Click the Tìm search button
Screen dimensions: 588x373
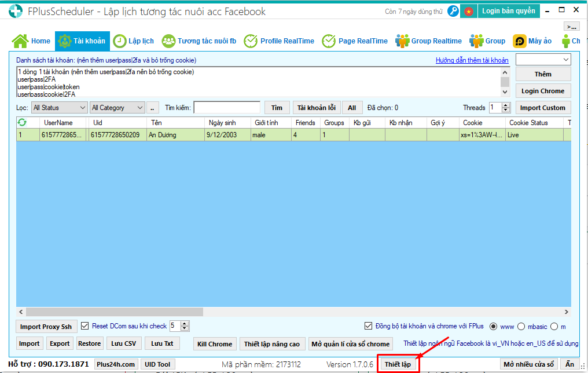pos(277,108)
